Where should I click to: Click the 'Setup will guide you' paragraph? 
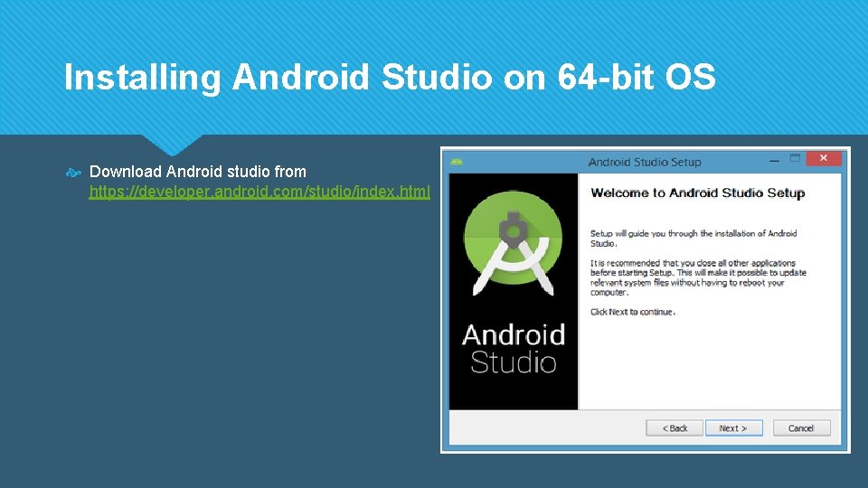click(693, 239)
